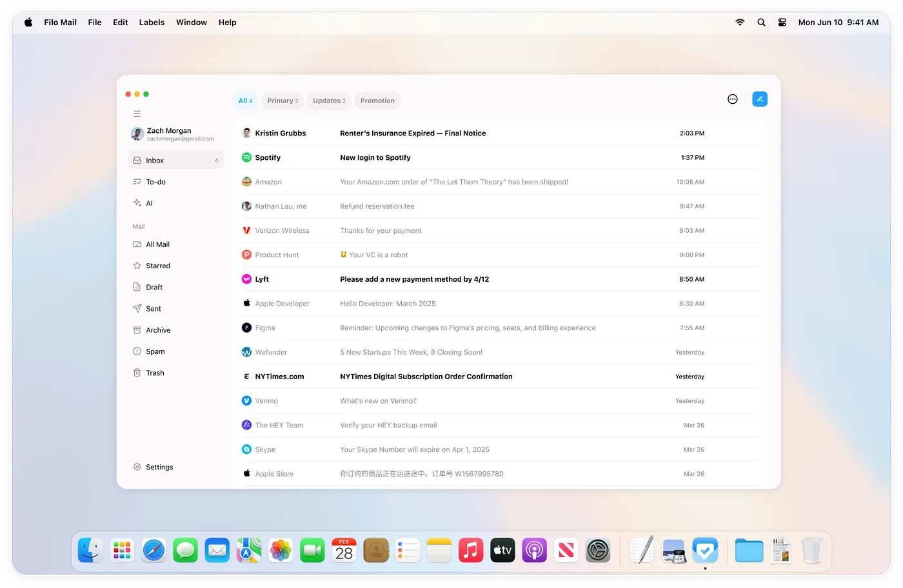Image resolution: width=903 pixels, height=588 pixels.
Task: Open the Labels menu
Action: coord(152,22)
